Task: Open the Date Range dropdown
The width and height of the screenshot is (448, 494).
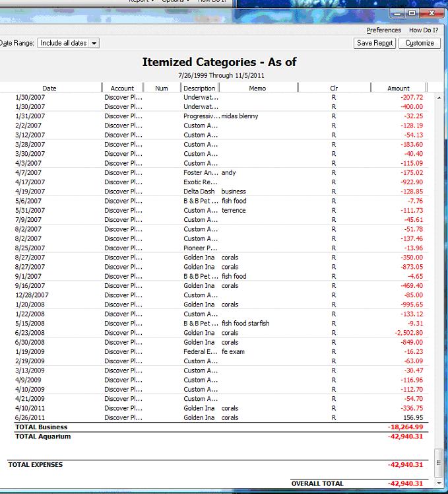Action: (69, 43)
